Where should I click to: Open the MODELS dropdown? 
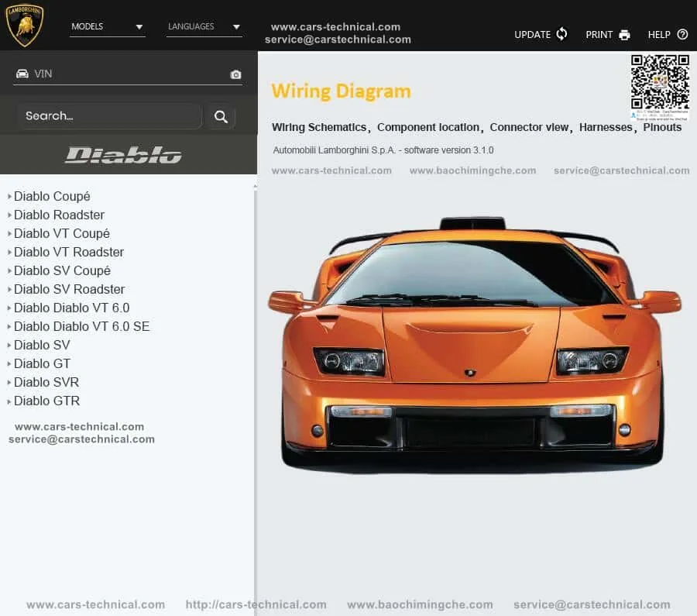coord(107,27)
